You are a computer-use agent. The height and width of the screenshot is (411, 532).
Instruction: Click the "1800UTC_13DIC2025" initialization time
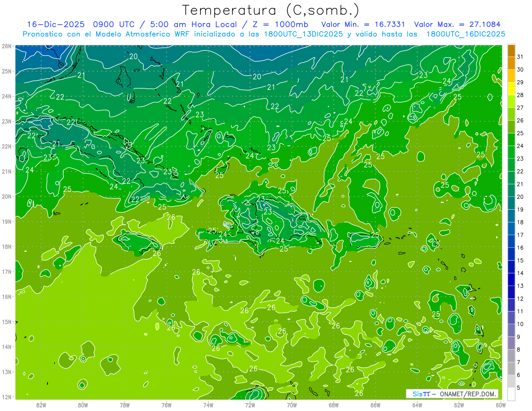click(x=302, y=34)
